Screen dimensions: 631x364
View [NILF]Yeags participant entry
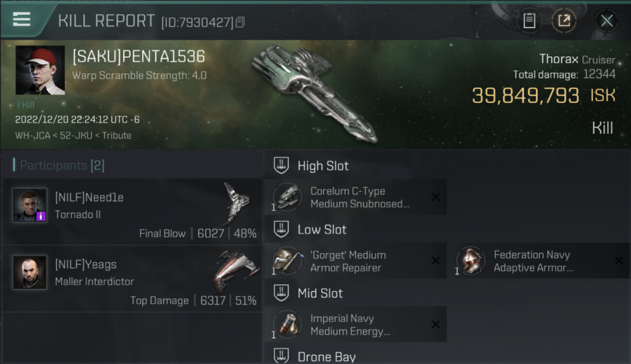[x=133, y=279]
